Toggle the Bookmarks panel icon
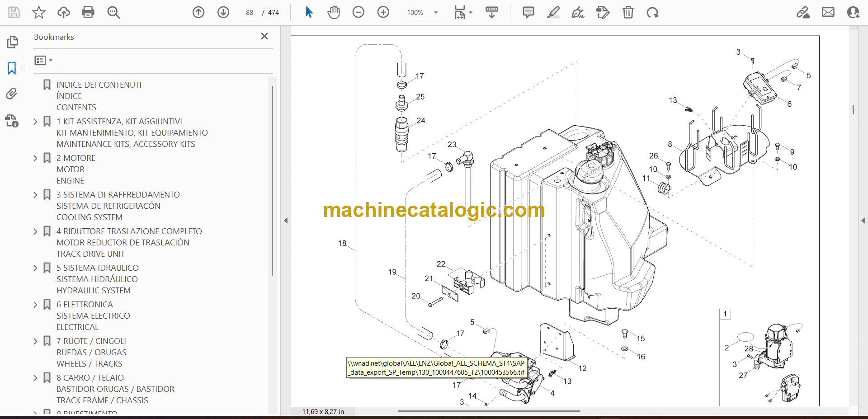Viewport: 868px width, 419px height. coord(12,68)
